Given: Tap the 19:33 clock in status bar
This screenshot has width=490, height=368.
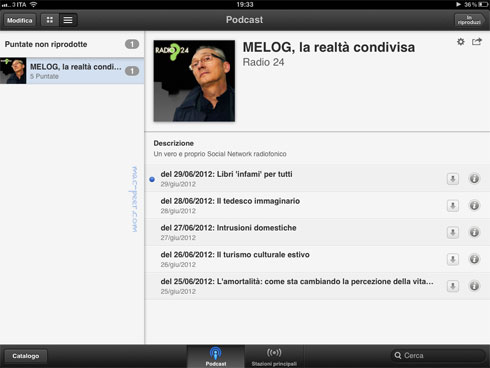Looking at the screenshot, I should 245,4.
